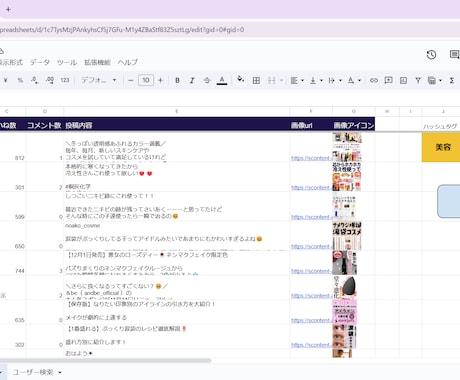Screen dimensions: 460x380
Task: Click the font size field showing 10
Action: tap(146, 80)
